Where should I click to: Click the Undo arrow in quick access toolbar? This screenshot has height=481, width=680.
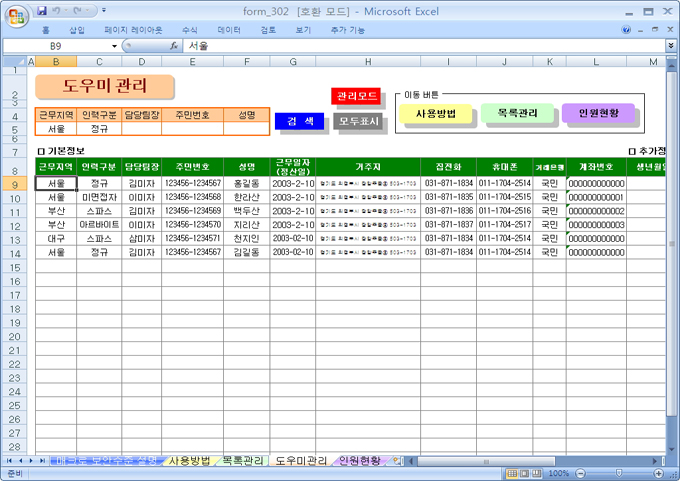(58, 10)
